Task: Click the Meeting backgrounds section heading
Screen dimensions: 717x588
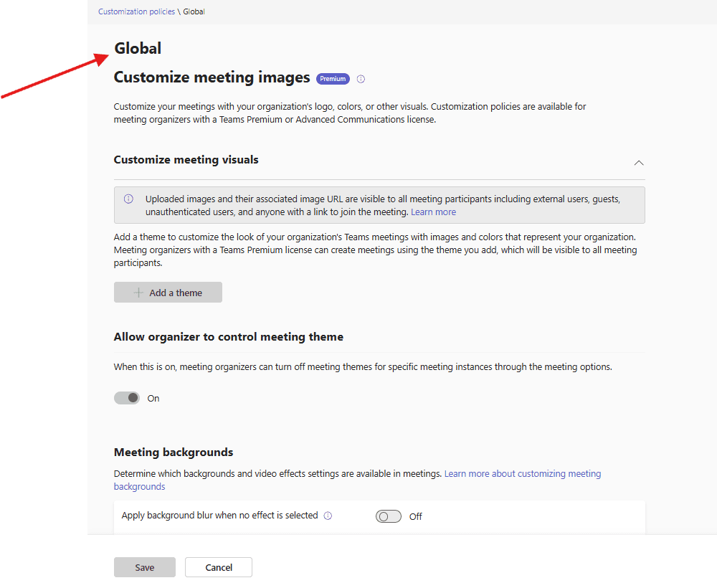Action: 174,452
